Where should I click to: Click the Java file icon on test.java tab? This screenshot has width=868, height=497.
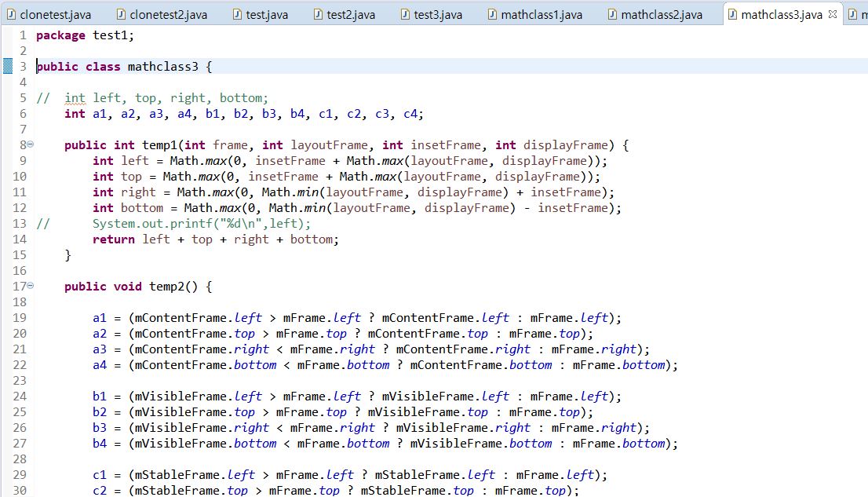(237, 14)
